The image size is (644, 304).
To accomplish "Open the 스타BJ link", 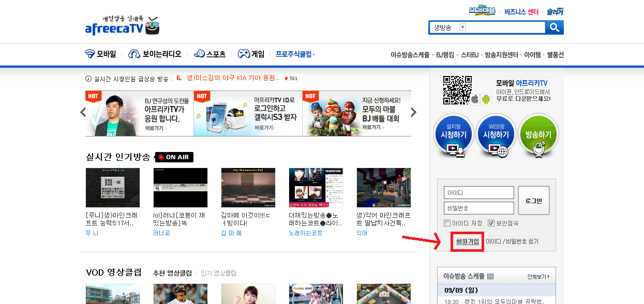I will [469, 54].
